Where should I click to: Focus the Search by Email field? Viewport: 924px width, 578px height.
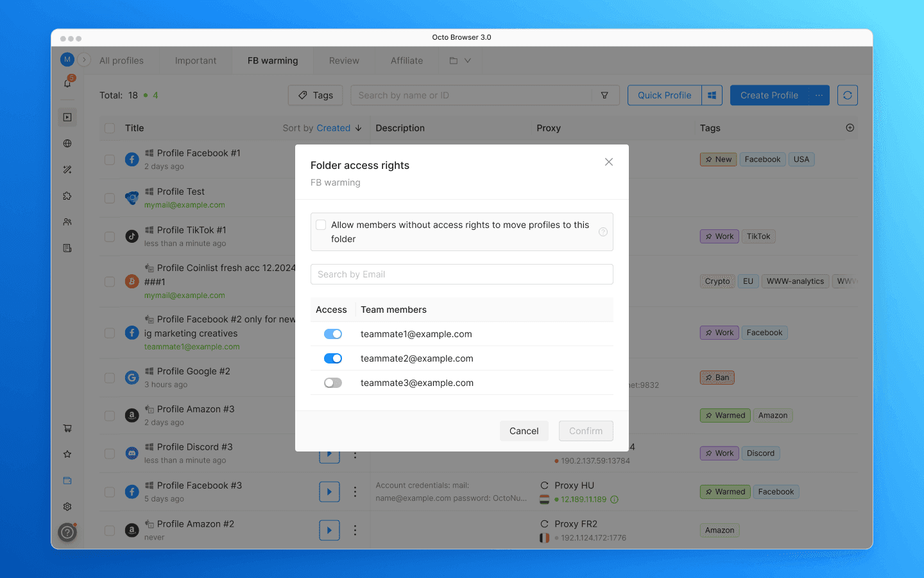point(462,274)
